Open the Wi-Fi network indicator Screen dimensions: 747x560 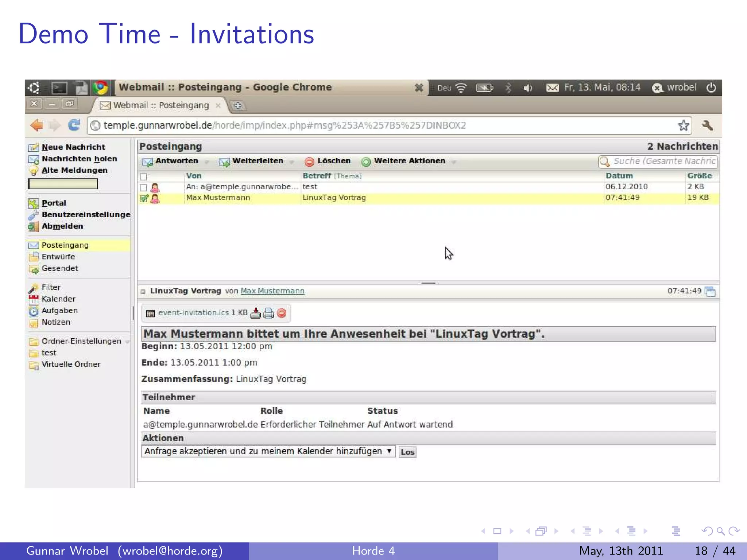pos(461,88)
